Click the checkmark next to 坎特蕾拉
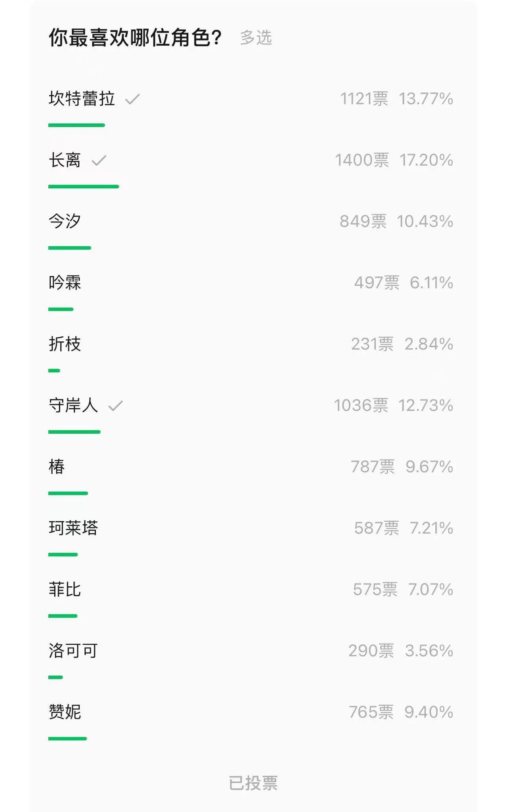Viewport: 507px width, 812px height. point(132,99)
